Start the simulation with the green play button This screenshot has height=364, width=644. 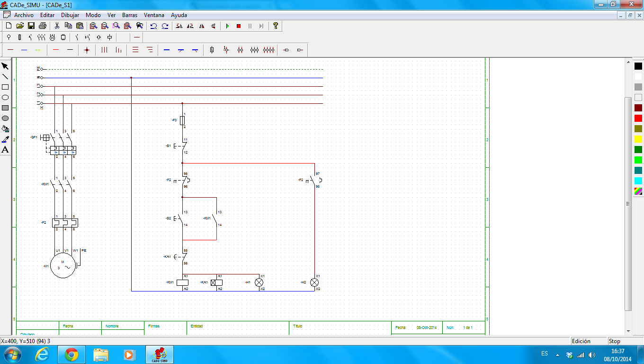227,26
